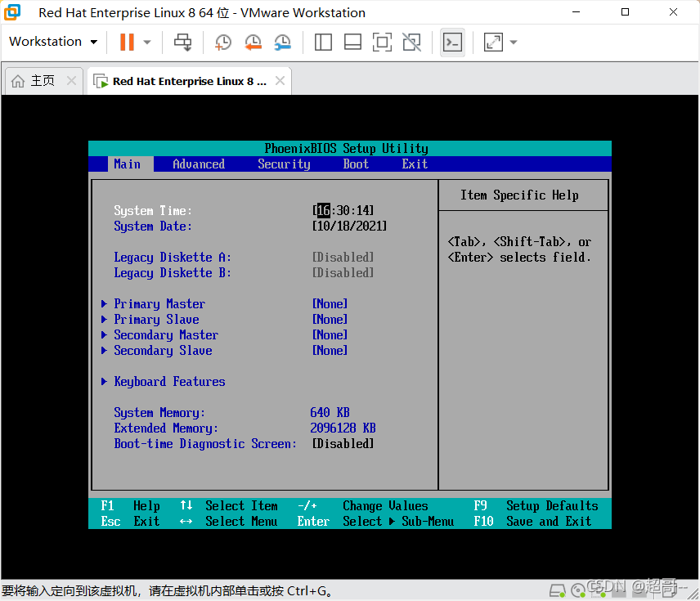
Task: Click the System Date value 10/18/2021
Action: click(x=349, y=226)
